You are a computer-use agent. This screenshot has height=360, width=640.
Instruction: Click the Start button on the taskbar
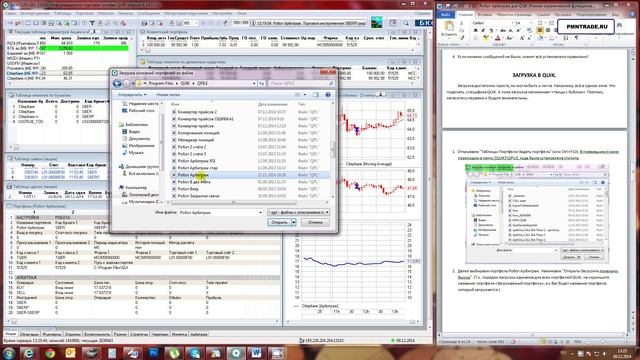point(8,353)
